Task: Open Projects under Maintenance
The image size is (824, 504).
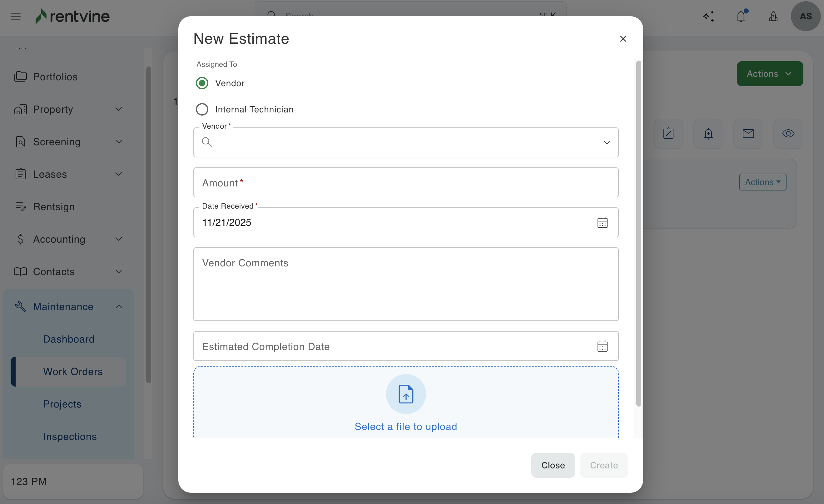Action: [x=62, y=404]
